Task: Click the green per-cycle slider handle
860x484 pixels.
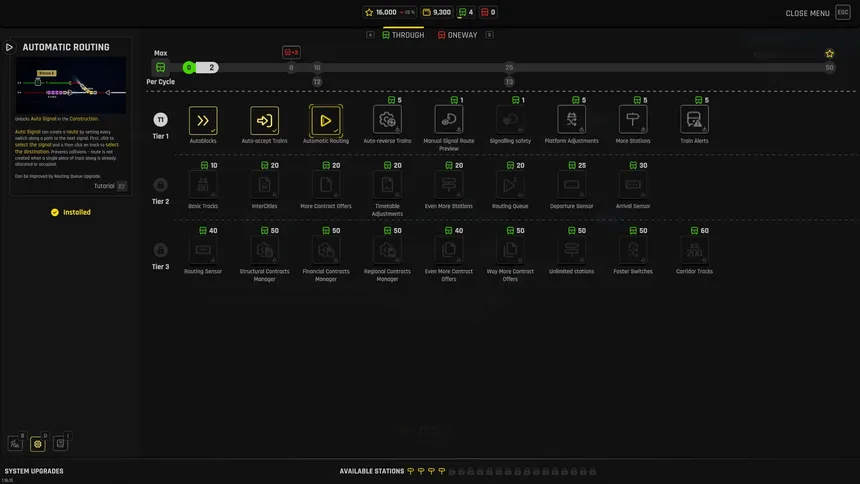Action: coord(189,67)
